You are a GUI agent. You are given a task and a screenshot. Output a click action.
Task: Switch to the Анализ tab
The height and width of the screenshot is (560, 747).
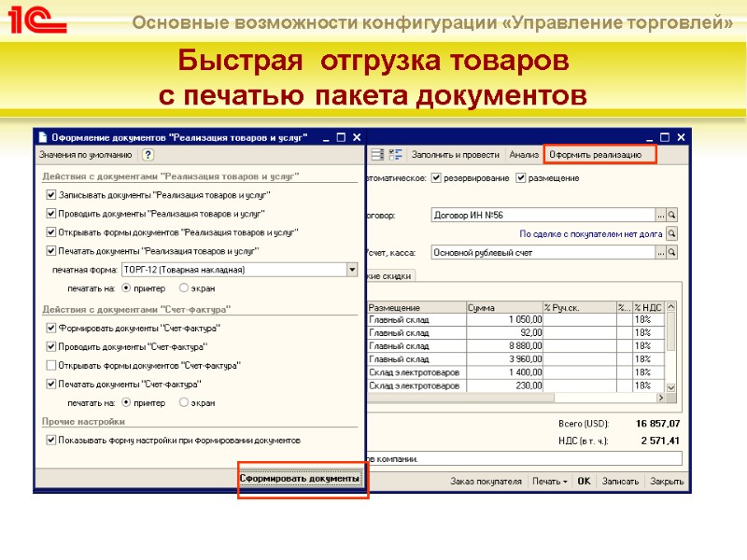click(524, 152)
